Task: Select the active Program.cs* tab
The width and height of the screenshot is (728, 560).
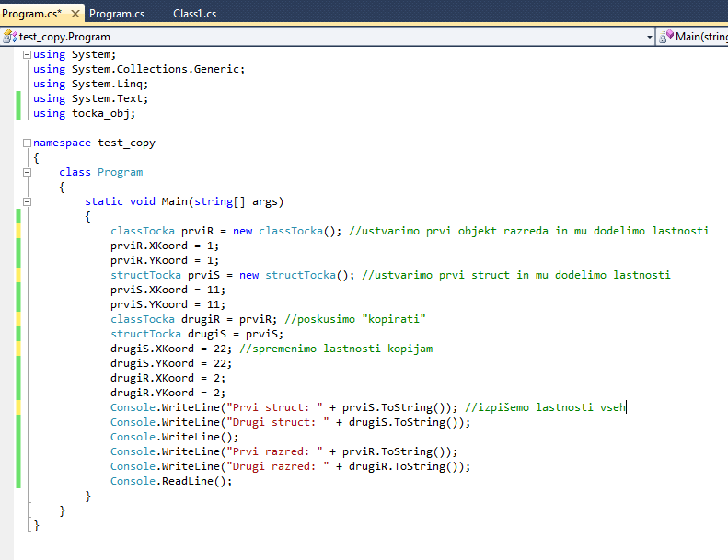Action: [x=31, y=14]
